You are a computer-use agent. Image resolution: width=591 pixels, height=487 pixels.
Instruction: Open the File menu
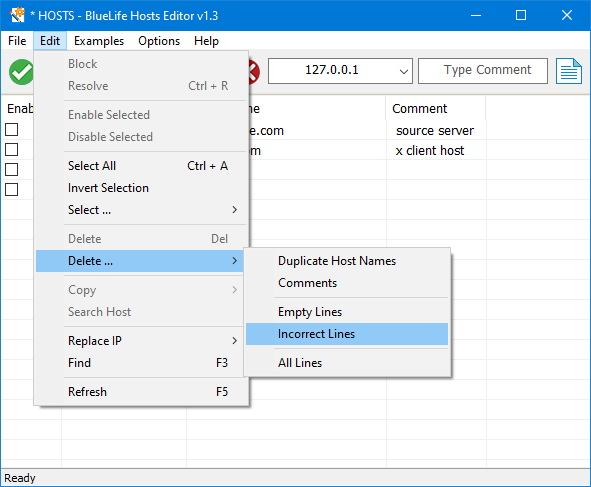pyautogui.click(x=17, y=41)
